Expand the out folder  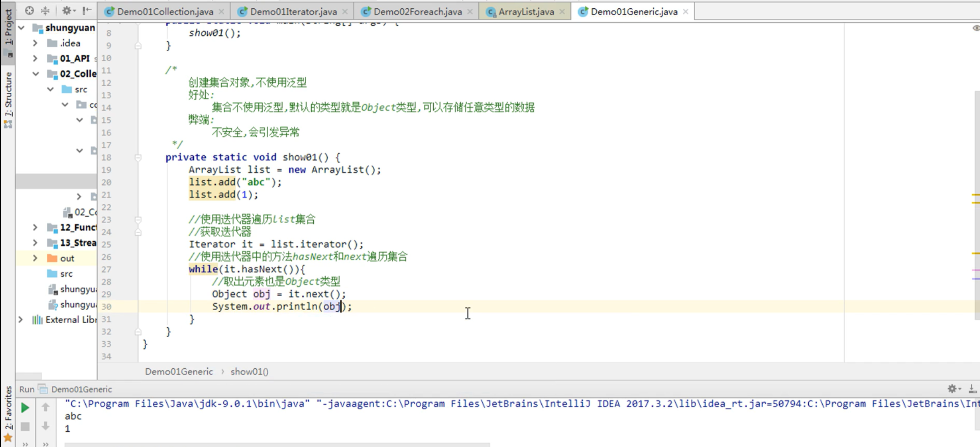click(x=35, y=258)
